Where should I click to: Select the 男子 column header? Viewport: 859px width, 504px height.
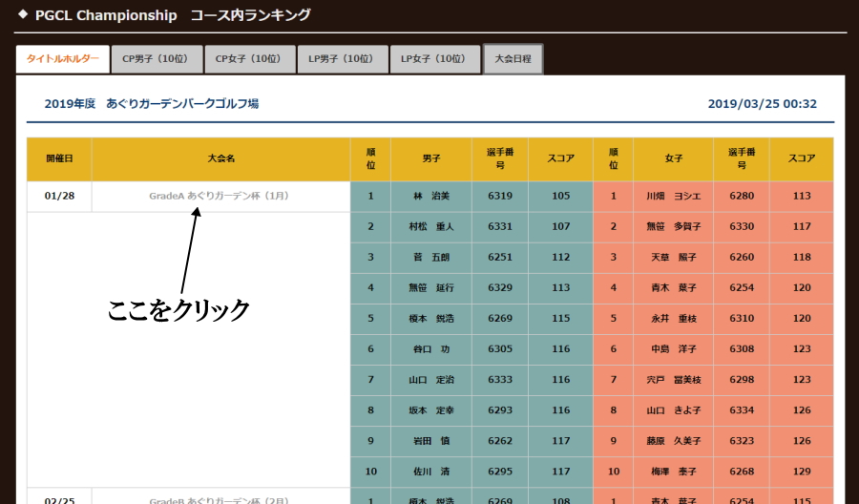pyautogui.click(x=430, y=158)
